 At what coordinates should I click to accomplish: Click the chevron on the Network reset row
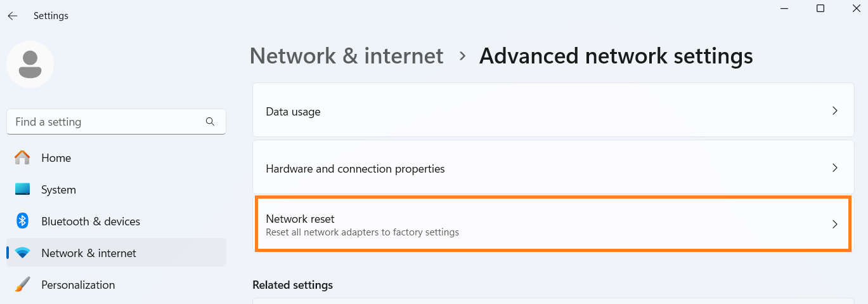(834, 224)
